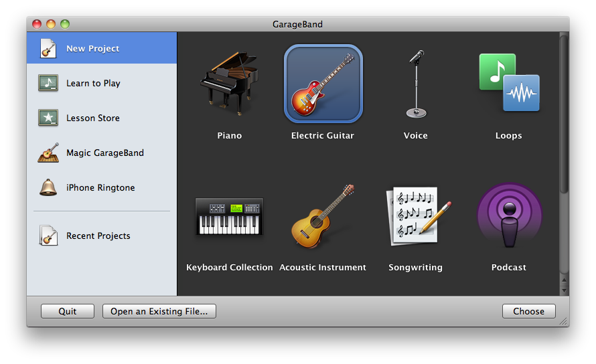Click the Quit button
Screen dimensions: 596x364
pos(68,311)
